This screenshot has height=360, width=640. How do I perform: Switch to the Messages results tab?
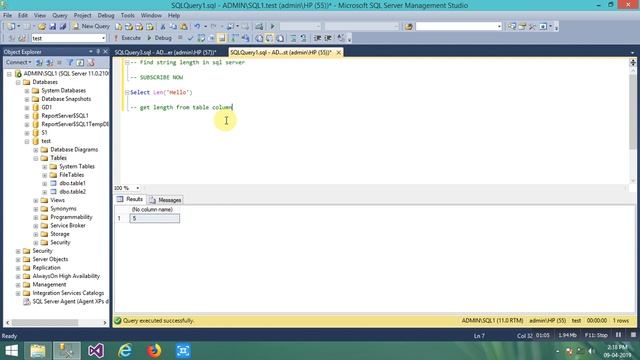click(x=165, y=200)
